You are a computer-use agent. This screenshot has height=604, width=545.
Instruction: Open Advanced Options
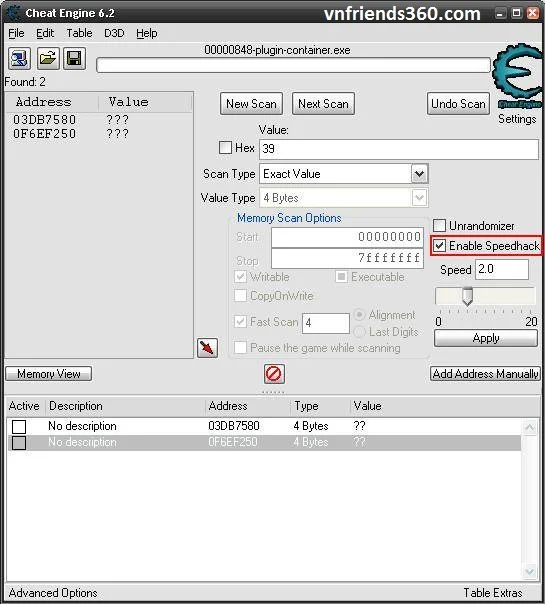pyautogui.click(x=53, y=592)
